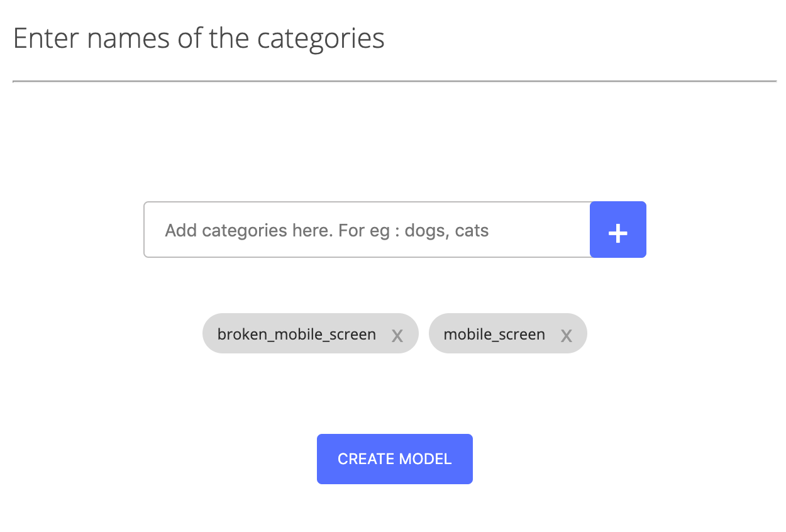This screenshot has width=786, height=532.
Task: Click the word 'categories' in the title
Action: 321,39
